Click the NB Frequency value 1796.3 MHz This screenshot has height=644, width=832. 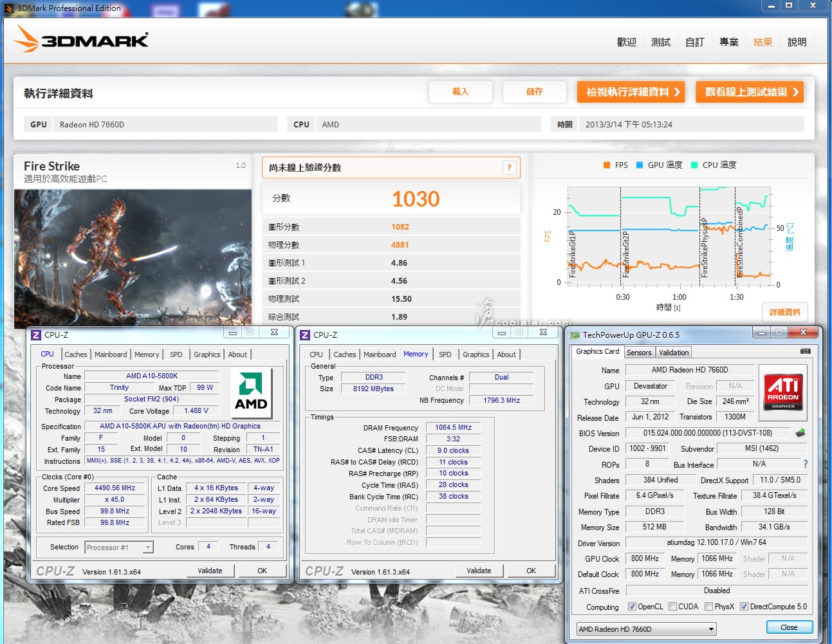click(x=502, y=400)
